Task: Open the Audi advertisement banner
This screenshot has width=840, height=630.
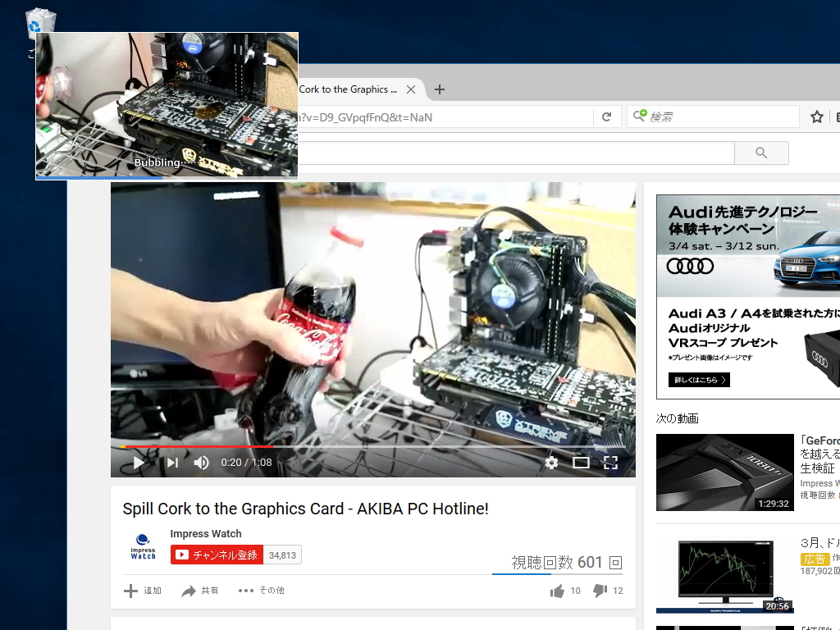Action: tap(748, 296)
